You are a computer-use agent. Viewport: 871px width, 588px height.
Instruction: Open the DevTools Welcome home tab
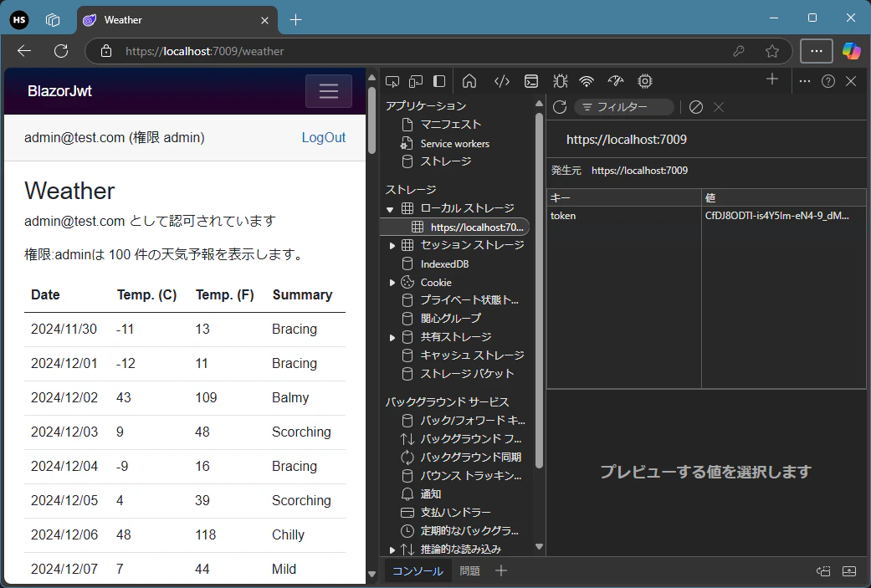pos(469,82)
